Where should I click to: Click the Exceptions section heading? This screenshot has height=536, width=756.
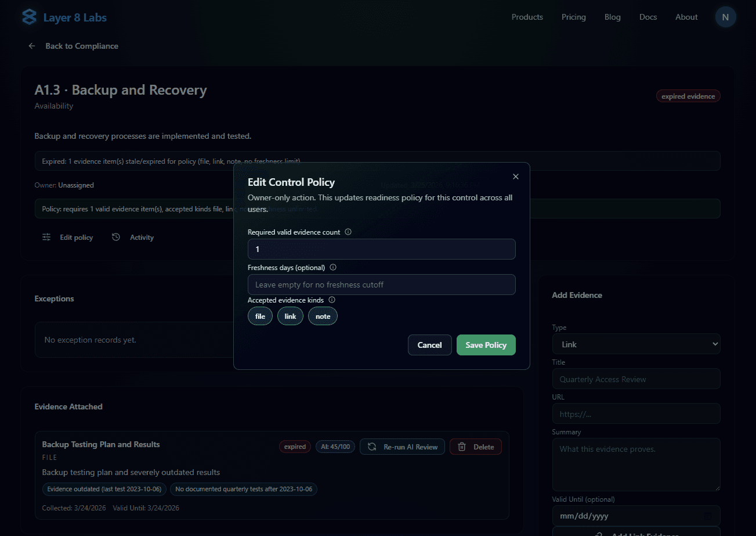[55, 298]
